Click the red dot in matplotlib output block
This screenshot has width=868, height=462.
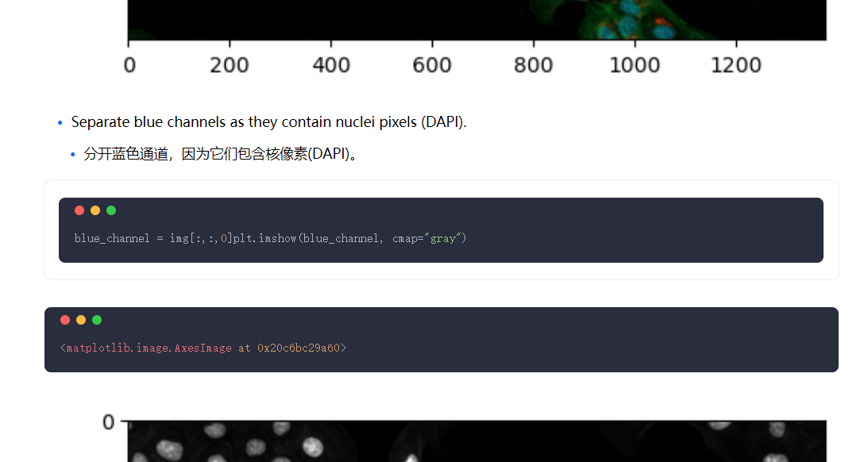coord(65,320)
